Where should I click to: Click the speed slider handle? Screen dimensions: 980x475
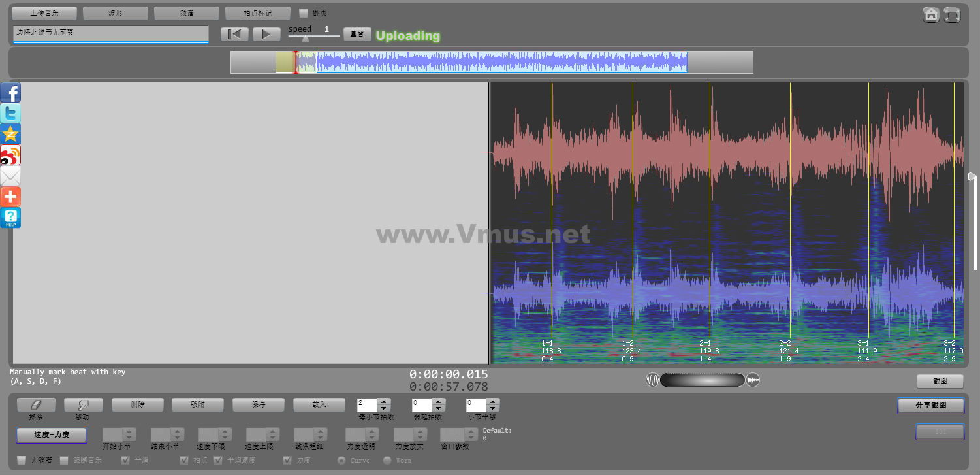point(305,39)
